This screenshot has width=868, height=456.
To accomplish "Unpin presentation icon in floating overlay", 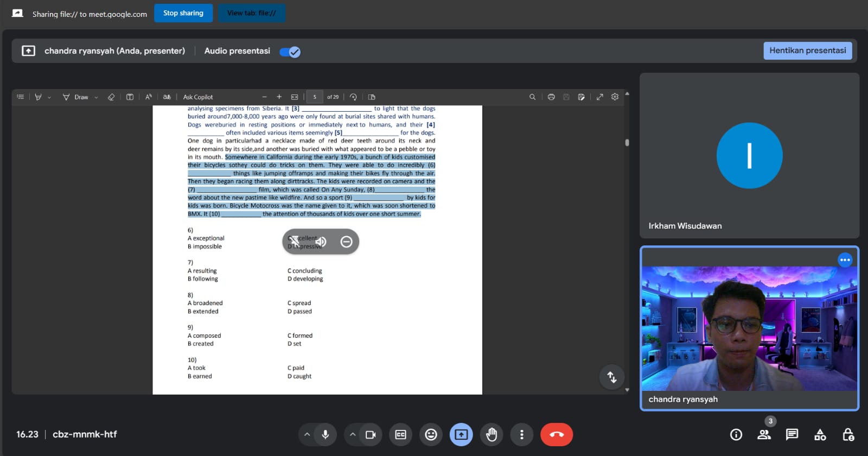I will pos(295,242).
